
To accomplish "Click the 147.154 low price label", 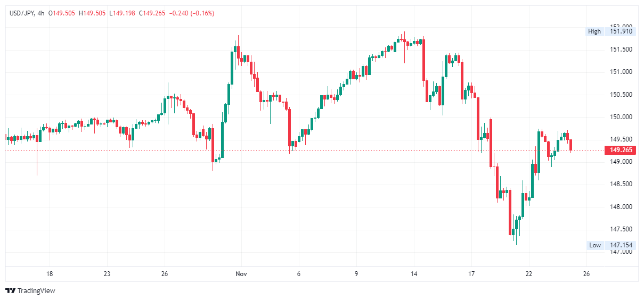I will point(621,245).
